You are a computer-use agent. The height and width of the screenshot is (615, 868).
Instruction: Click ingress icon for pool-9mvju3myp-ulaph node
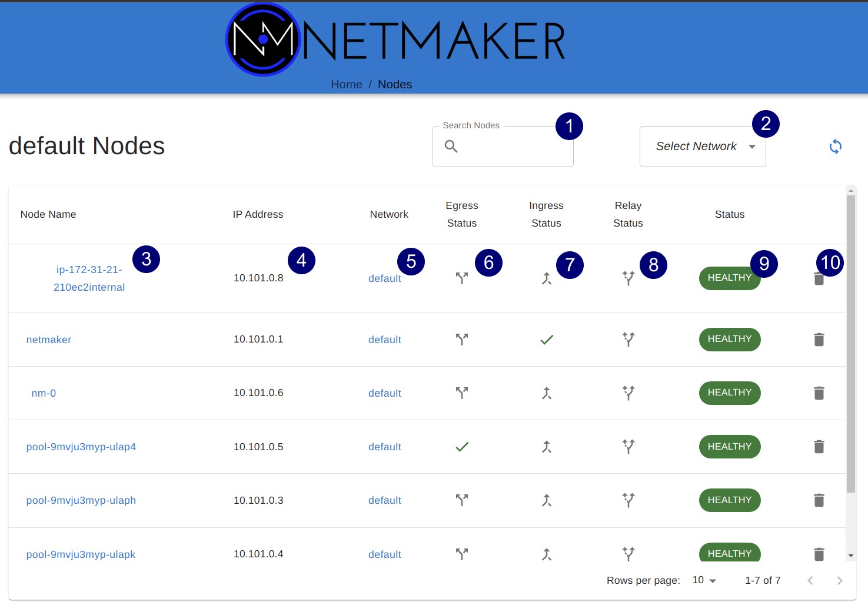[547, 500]
